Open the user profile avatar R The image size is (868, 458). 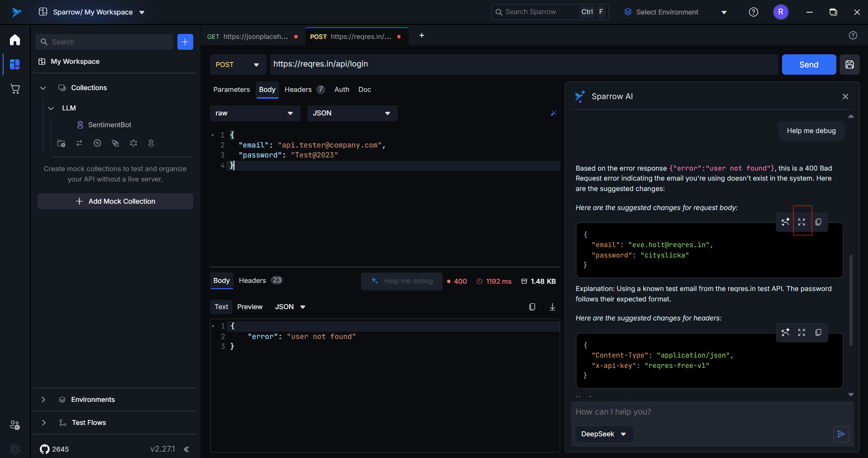781,12
